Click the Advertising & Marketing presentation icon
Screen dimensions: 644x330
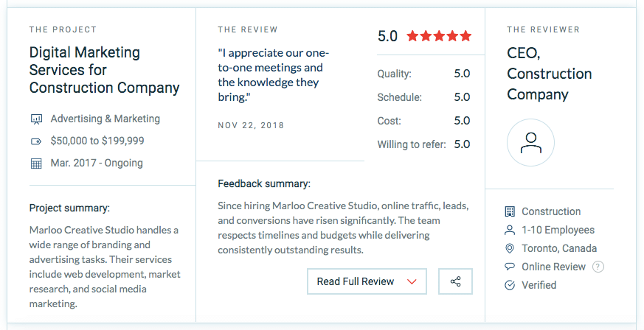click(36, 119)
